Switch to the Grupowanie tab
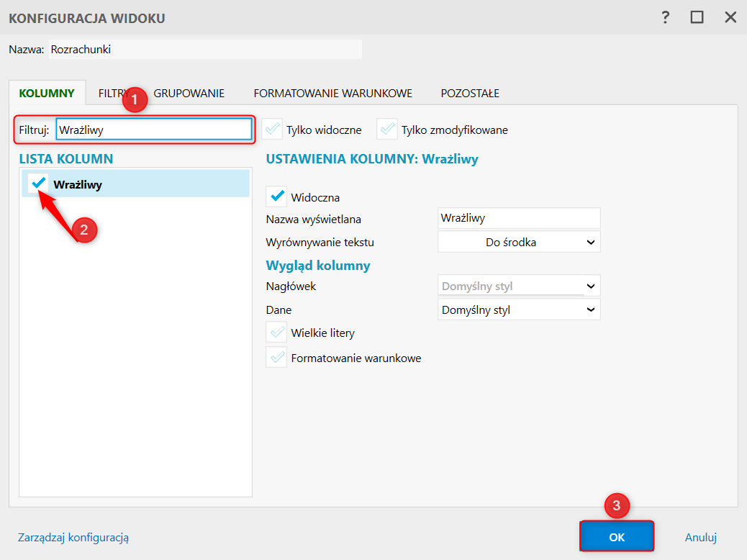747x560 pixels. [x=189, y=93]
